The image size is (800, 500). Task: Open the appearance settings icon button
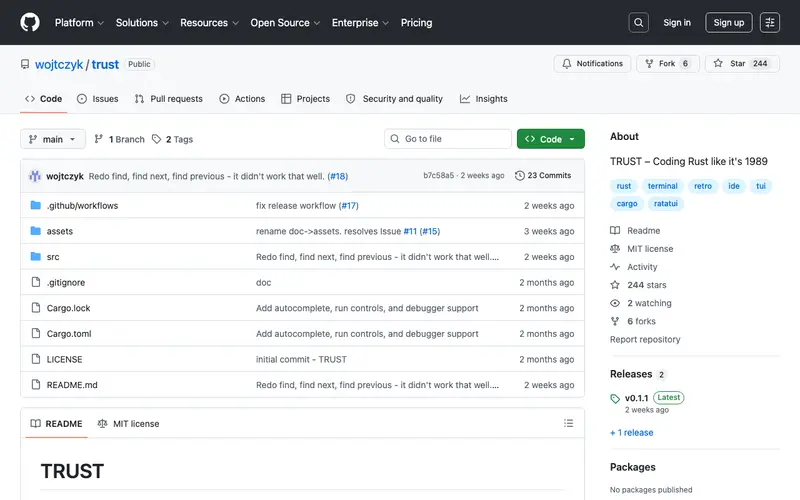pyautogui.click(x=769, y=22)
